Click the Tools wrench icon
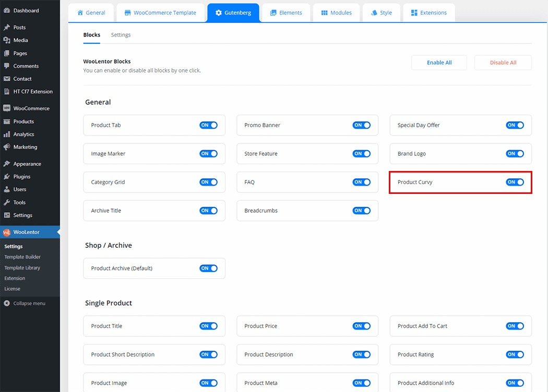 click(x=7, y=202)
